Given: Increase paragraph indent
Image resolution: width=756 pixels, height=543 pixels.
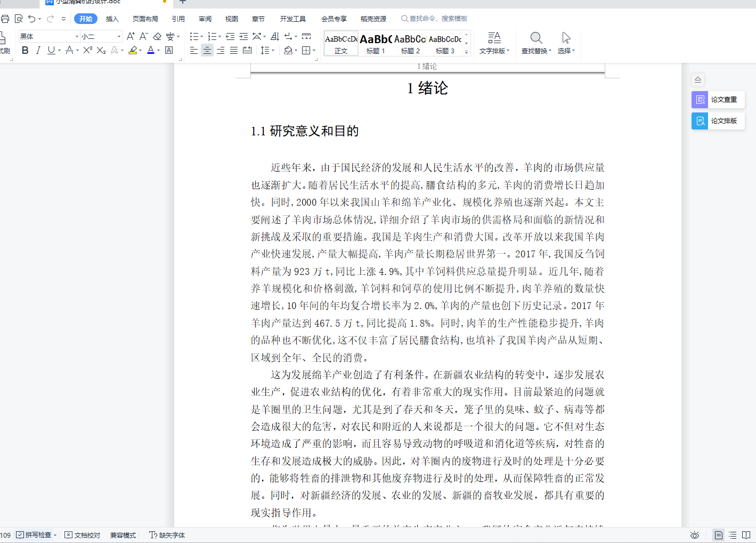Looking at the screenshot, I should click(x=243, y=36).
